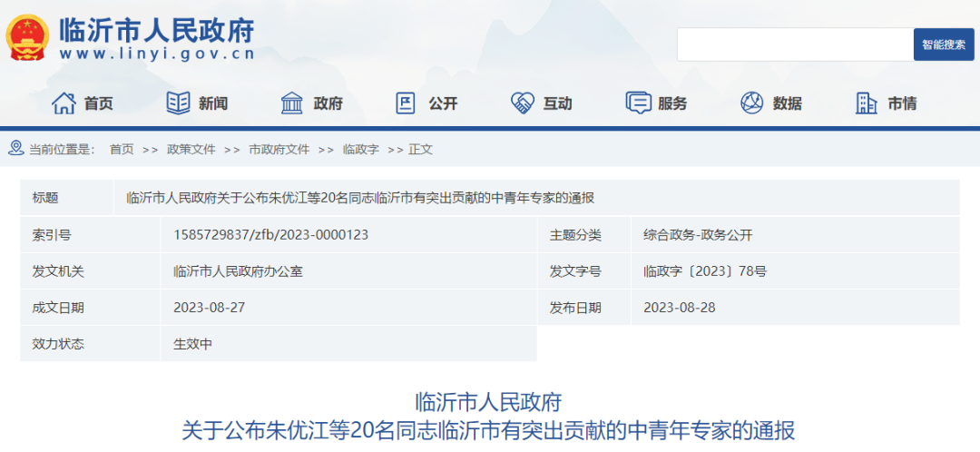Open the 首页 navigation menu item
980x452 pixels.
point(99,103)
